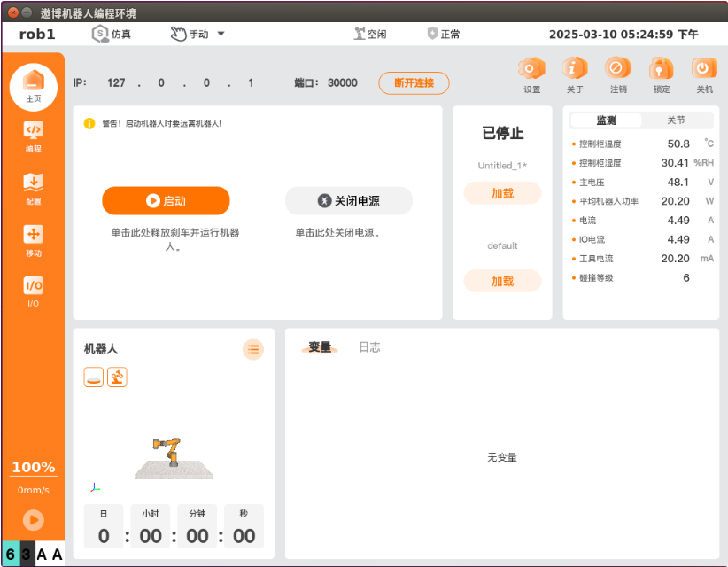Switch to the 关节 (Joints) tab
This screenshot has height=567, width=728.
[x=676, y=120]
